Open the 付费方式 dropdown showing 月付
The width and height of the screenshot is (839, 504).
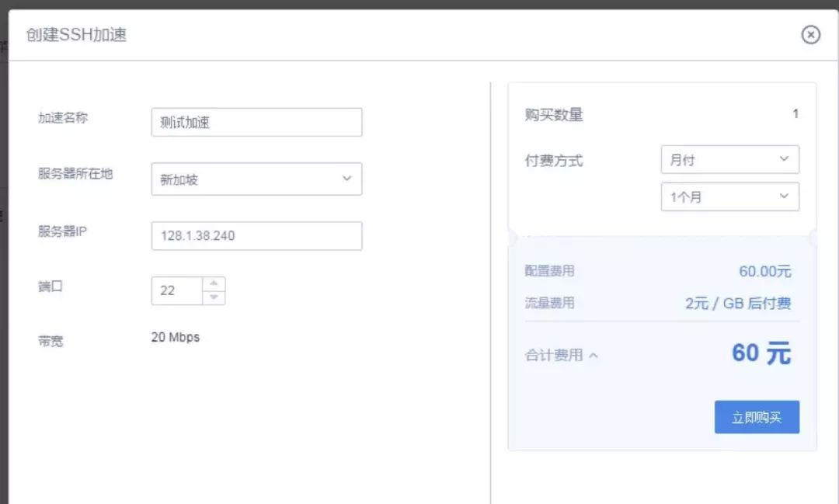click(729, 159)
